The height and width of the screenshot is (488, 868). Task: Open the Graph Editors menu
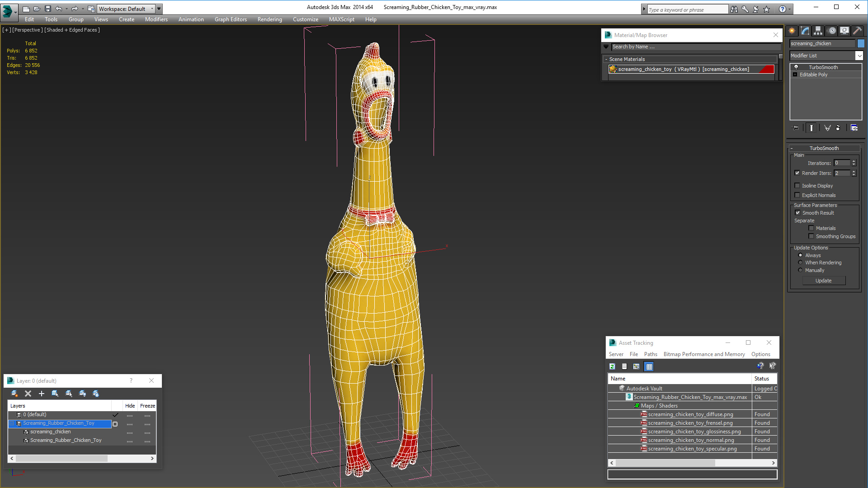coord(231,19)
